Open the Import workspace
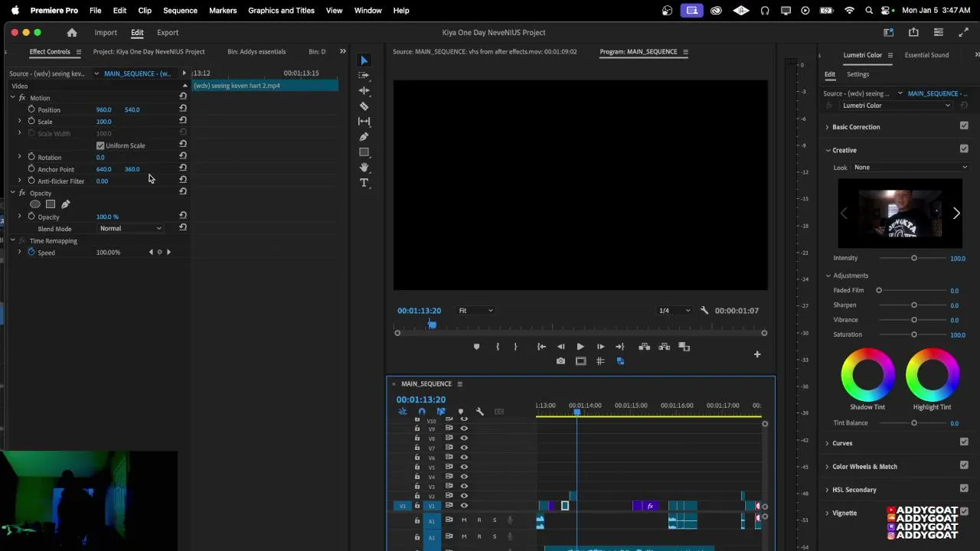 (x=106, y=33)
